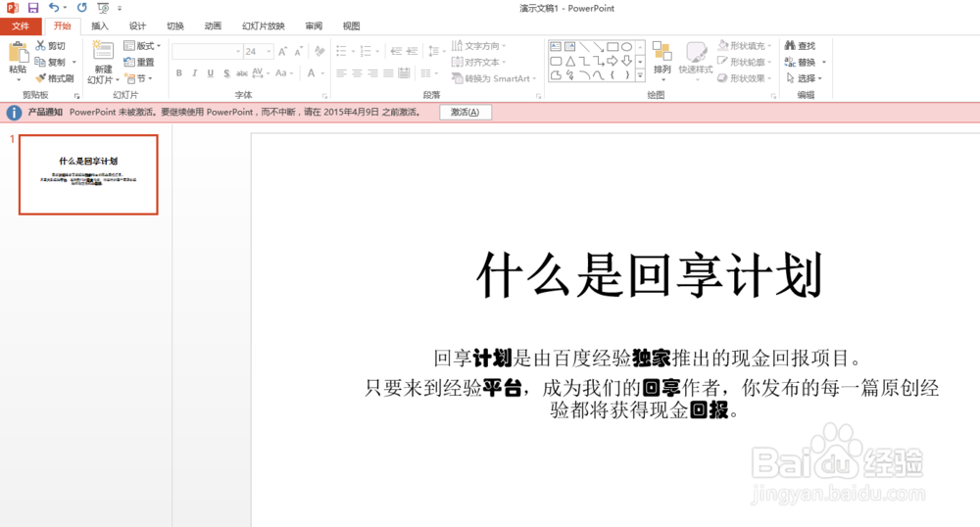The image size is (980, 527).
Task: Open the columns dropdown icon
Action: pos(428,73)
